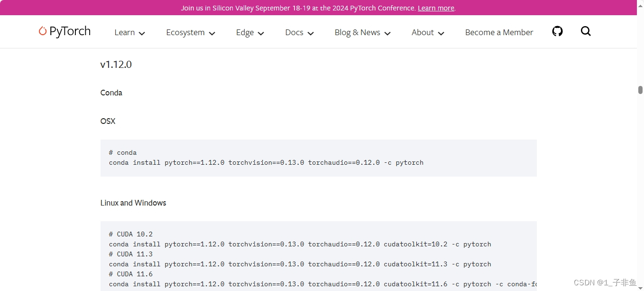Click the v1.12.0 version heading

click(116, 65)
